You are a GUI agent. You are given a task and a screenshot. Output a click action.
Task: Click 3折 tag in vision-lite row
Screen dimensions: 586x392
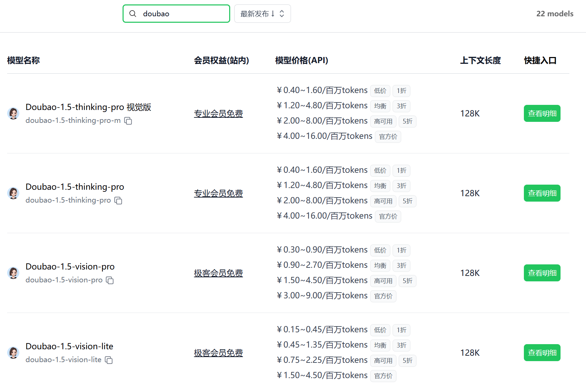pyautogui.click(x=402, y=346)
